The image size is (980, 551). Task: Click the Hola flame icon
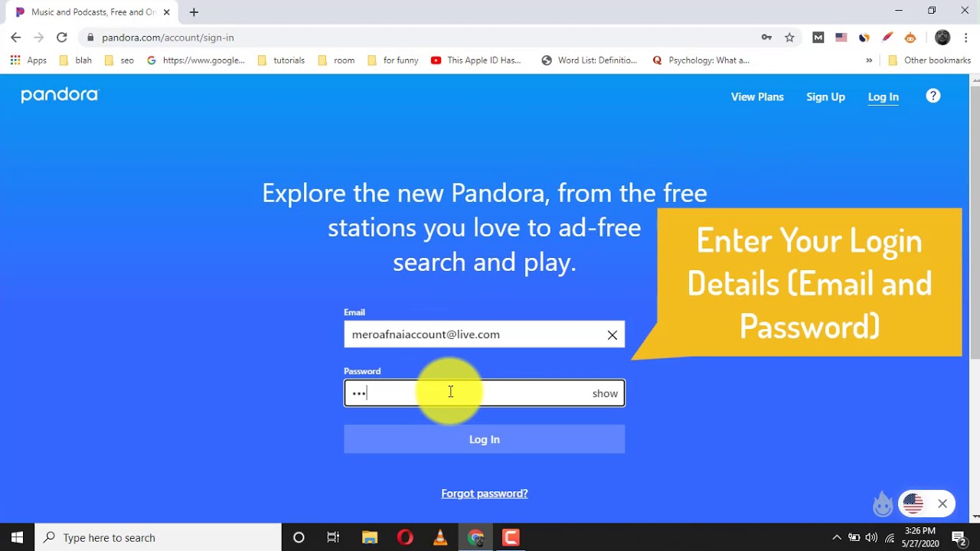click(883, 504)
